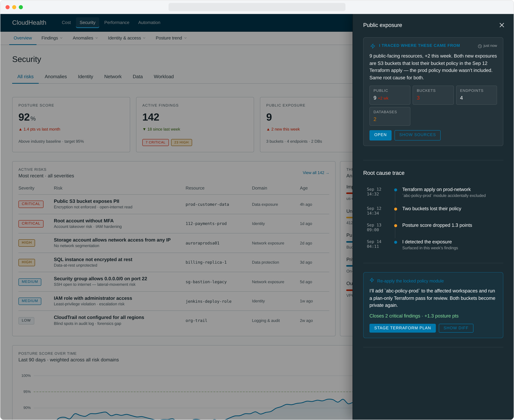Click the SHOW DIFF button
The height and width of the screenshot is (420, 514).
456,328
